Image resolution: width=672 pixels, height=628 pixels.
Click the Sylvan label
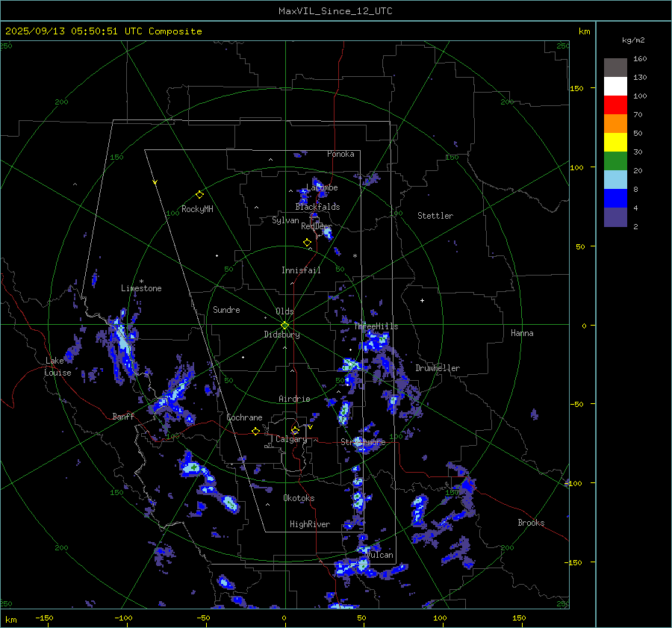[x=285, y=220]
